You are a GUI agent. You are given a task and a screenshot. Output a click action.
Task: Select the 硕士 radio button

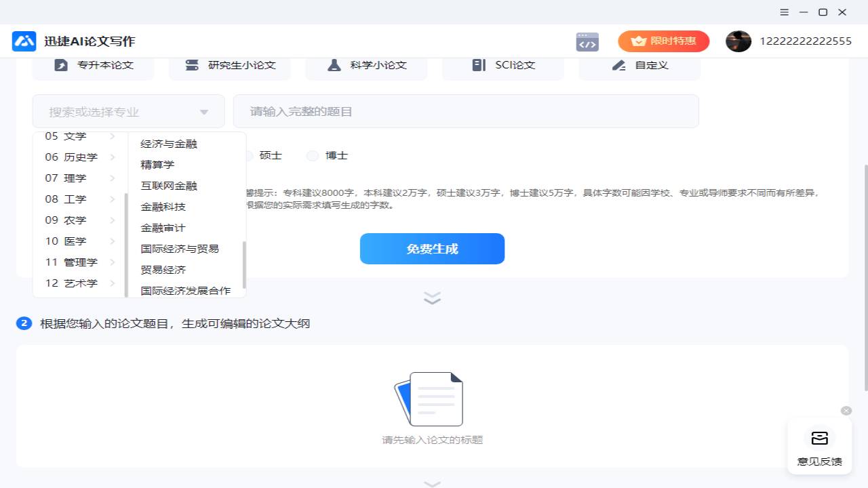[x=248, y=155]
